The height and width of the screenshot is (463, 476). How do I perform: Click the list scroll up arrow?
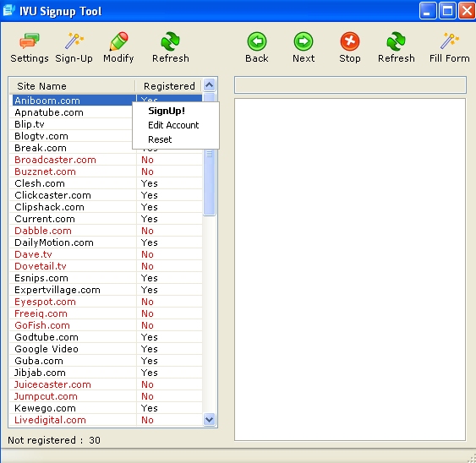tap(209, 85)
